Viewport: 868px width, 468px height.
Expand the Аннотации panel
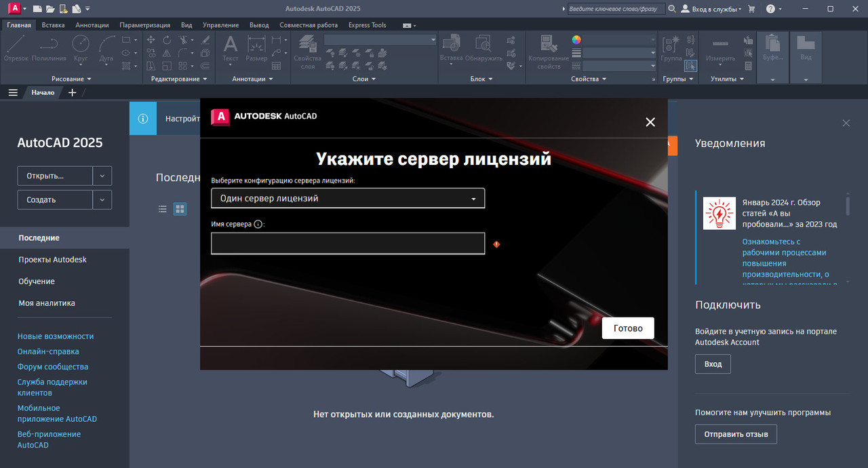[x=252, y=79]
